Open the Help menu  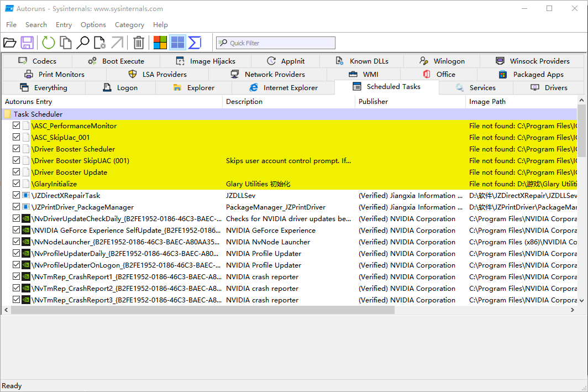click(160, 25)
